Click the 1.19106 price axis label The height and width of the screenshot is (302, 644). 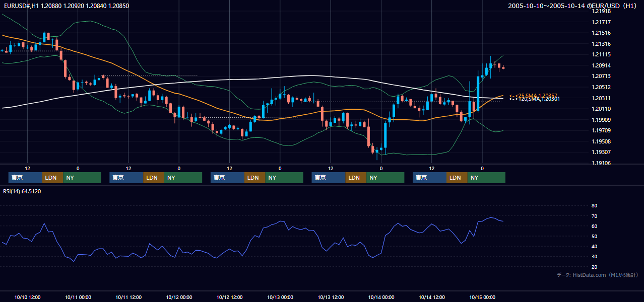[602, 163]
